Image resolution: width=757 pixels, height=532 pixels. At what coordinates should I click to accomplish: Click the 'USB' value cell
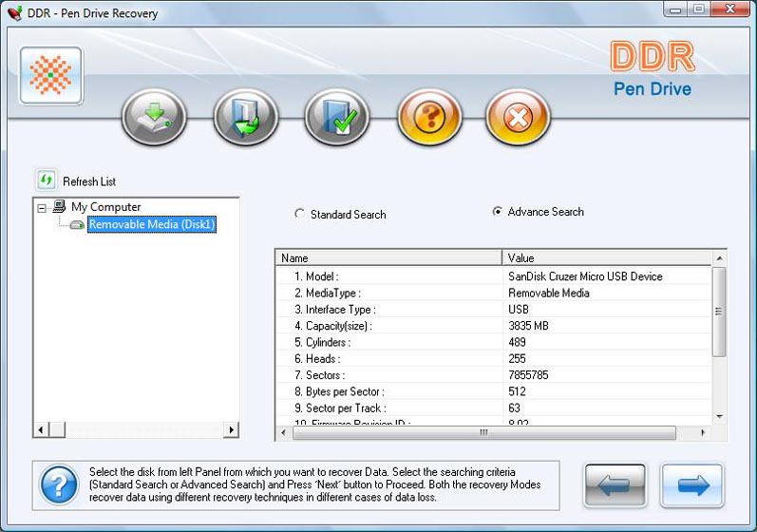(x=519, y=310)
